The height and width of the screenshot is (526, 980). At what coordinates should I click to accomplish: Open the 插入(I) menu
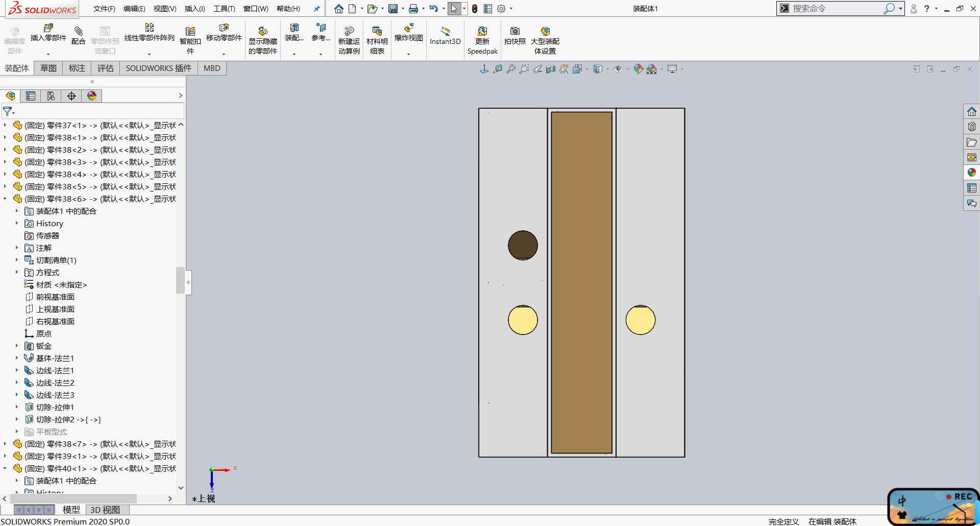click(x=194, y=9)
